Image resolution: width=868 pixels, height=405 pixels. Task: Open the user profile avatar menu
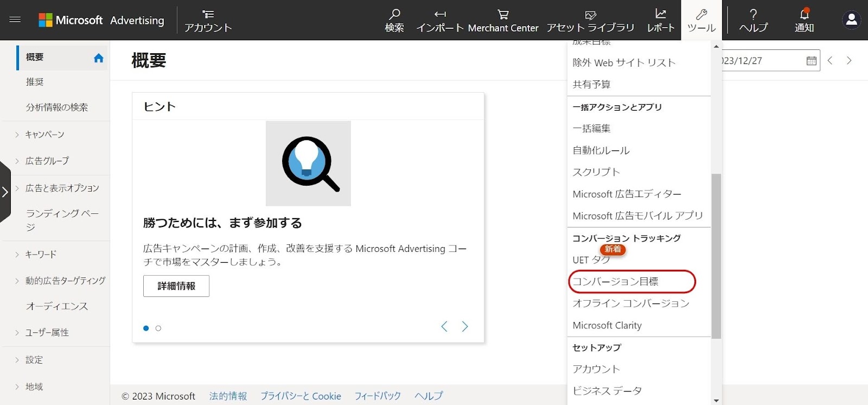tap(851, 20)
